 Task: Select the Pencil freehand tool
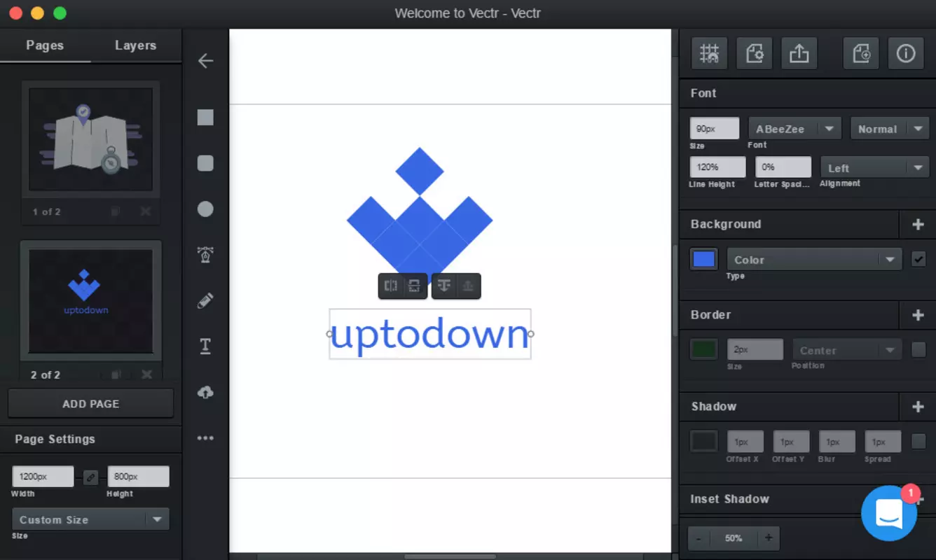pos(205,301)
